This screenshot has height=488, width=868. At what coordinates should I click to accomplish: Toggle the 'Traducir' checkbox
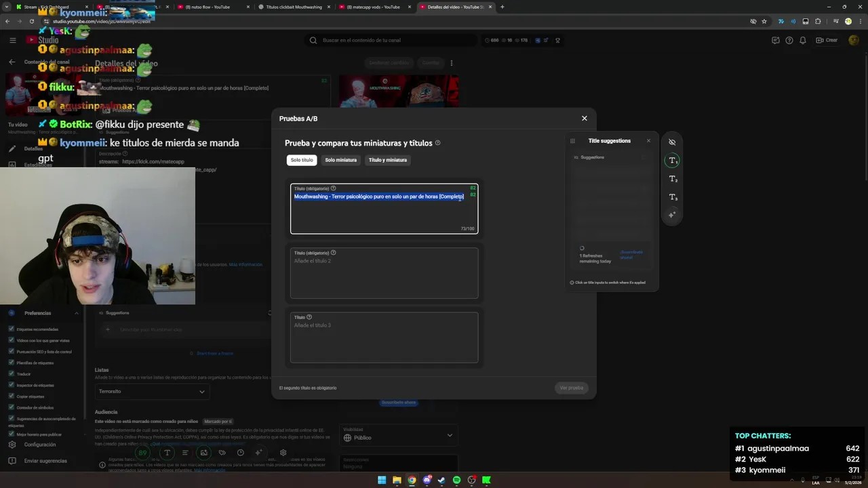12,373
